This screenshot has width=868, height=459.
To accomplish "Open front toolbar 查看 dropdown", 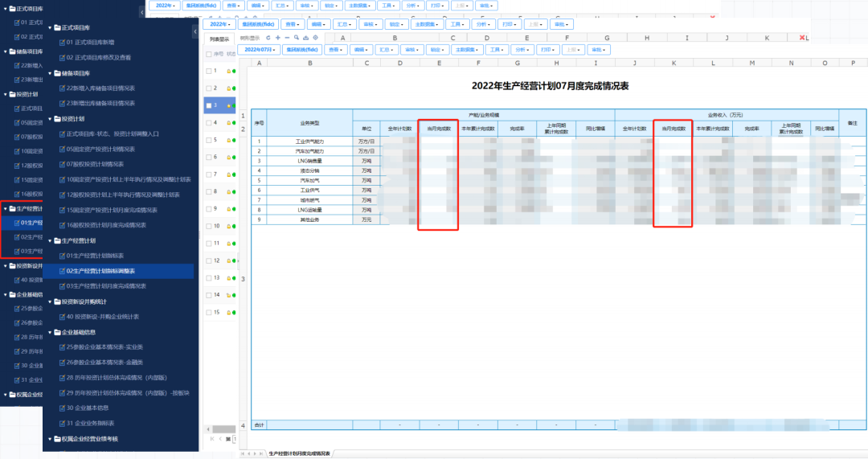I will tap(335, 49).
